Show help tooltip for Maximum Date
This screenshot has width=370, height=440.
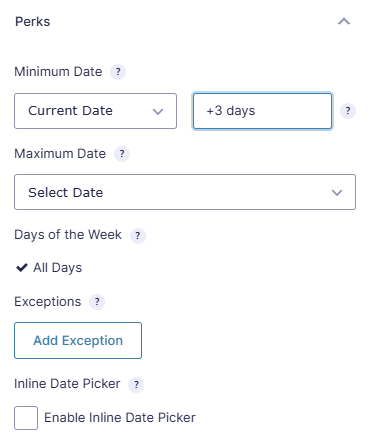[x=122, y=154]
